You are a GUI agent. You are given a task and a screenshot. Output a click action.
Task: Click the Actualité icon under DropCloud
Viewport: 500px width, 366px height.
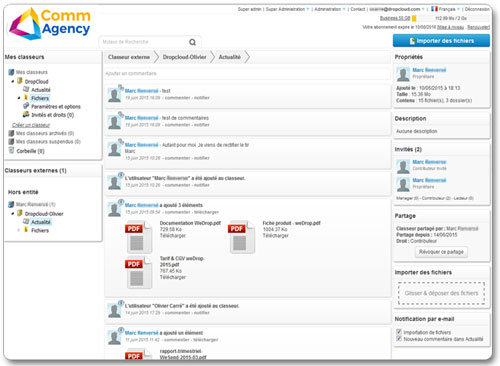pyautogui.click(x=26, y=89)
